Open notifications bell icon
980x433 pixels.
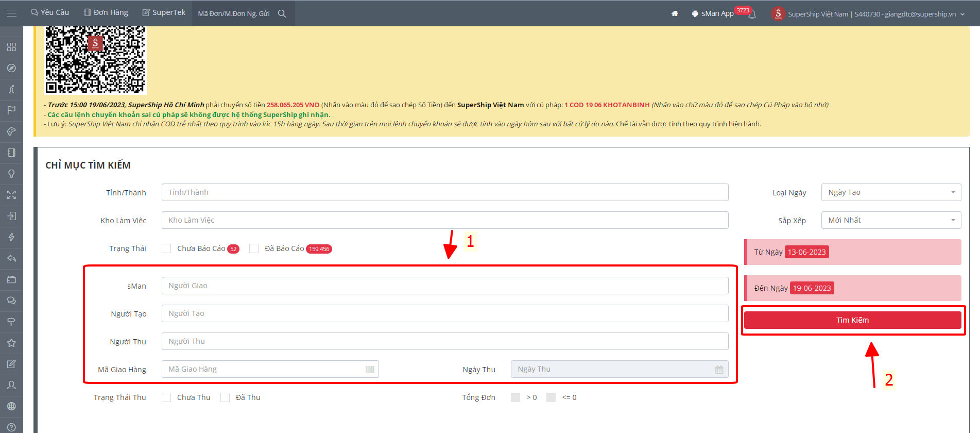(x=752, y=15)
